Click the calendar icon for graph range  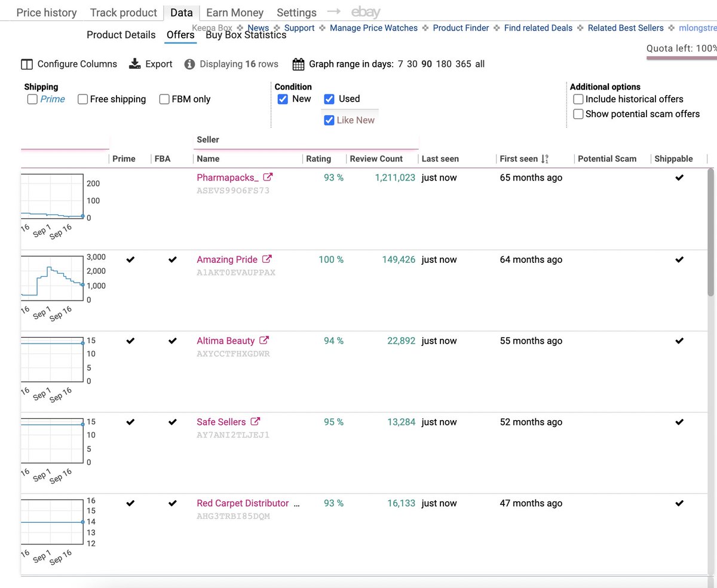tap(298, 64)
